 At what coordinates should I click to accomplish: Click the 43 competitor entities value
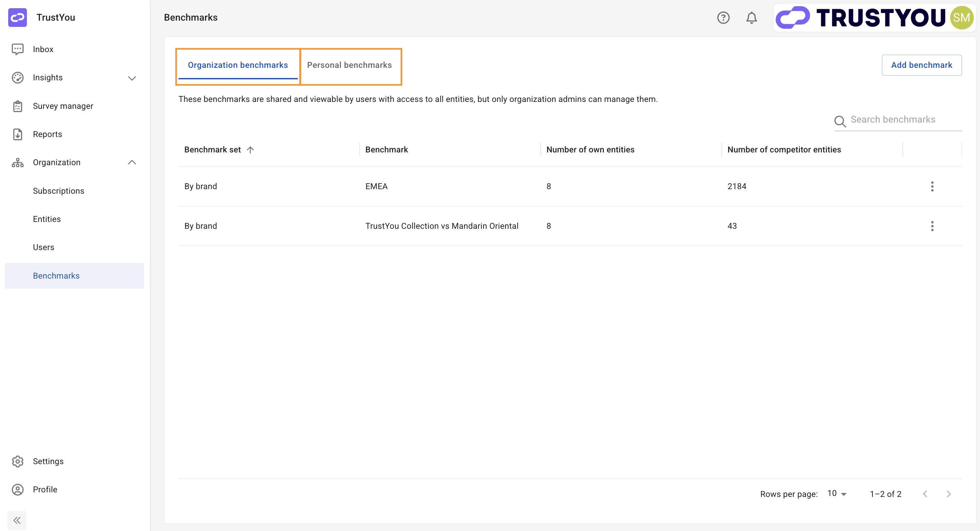tap(732, 226)
